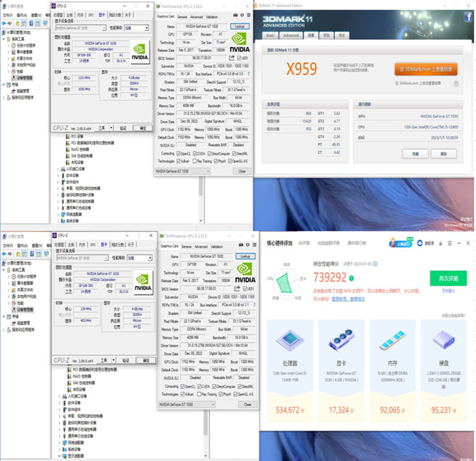Screen dimensions: 476x461
Task: Open the hamburger menu in upper GPU-Z window
Action: (x=249, y=15)
